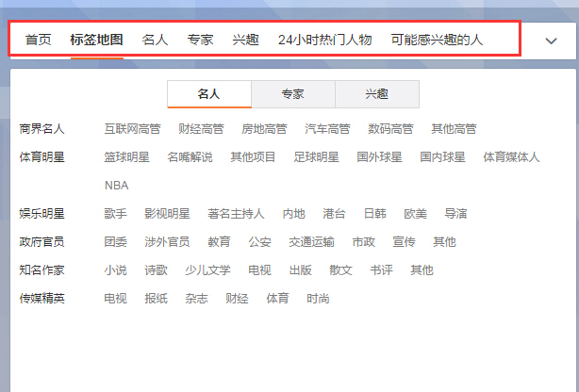This screenshot has width=579, height=392.
Task: Open 出版 tag
Action: pos(300,270)
